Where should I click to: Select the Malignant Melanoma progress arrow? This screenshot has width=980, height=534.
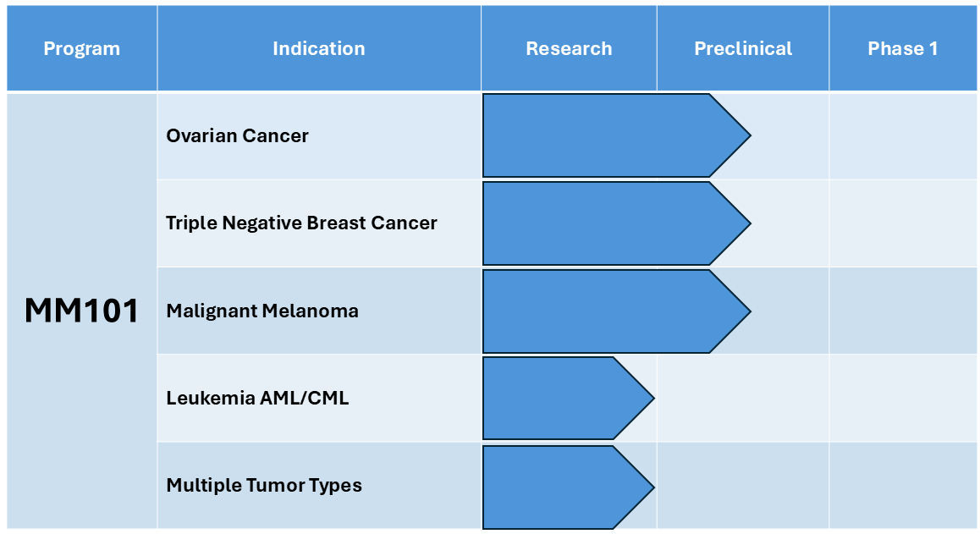[616, 311]
